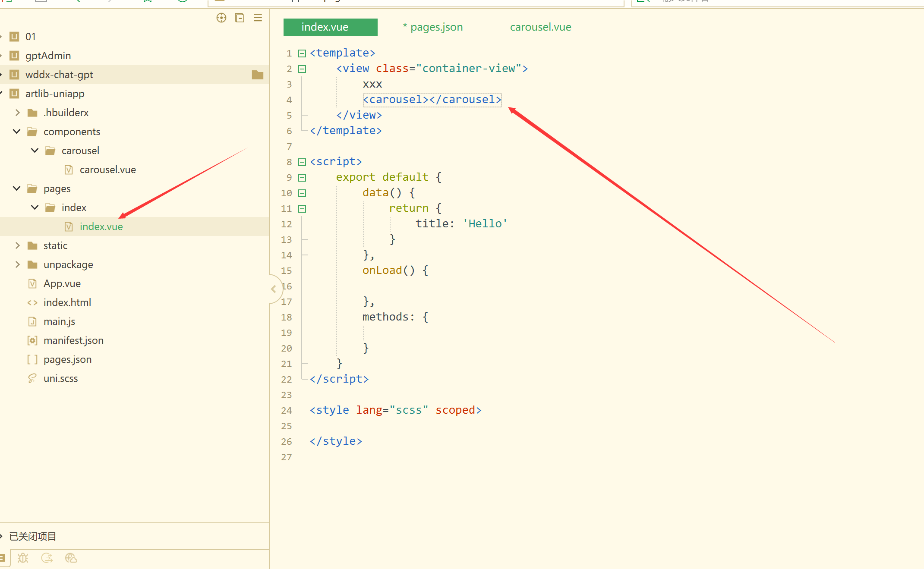Viewport: 924px width, 569px height.
Task: Click the locate current file target icon
Action: (x=221, y=18)
